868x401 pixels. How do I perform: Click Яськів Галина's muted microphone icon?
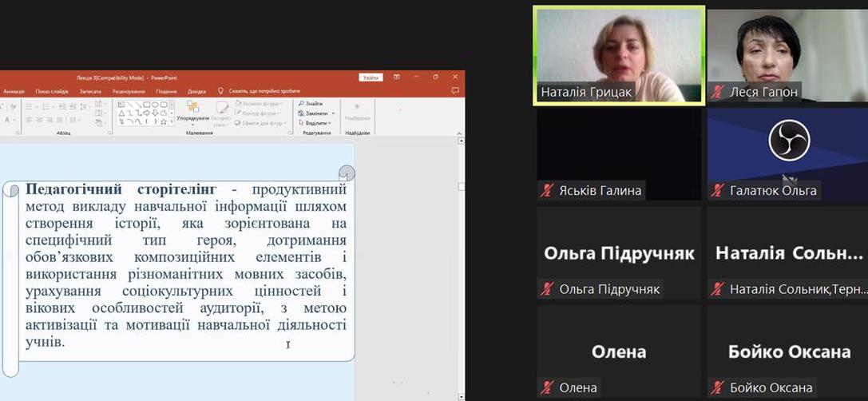(x=547, y=191)
